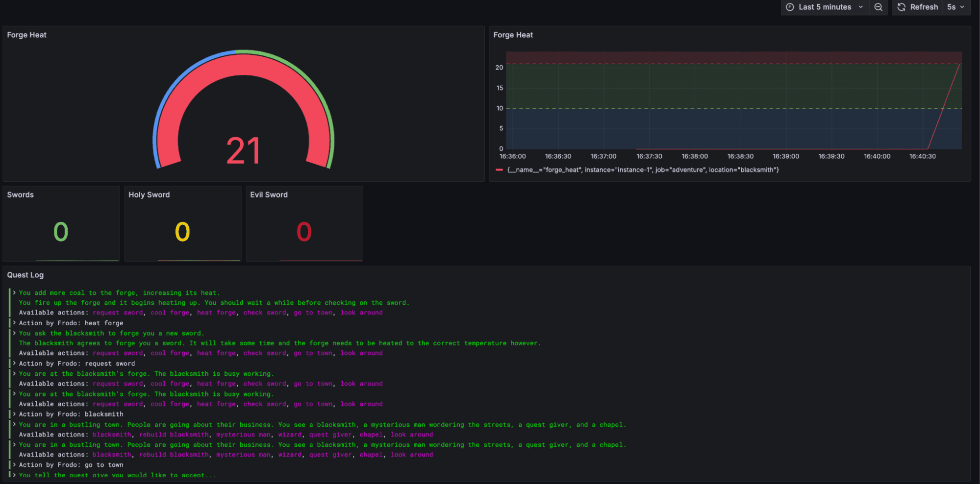Click the circular refresh arrows icon
Image resolution: width=980 pixels, height=484 pixels.
[x=901, y=7]
